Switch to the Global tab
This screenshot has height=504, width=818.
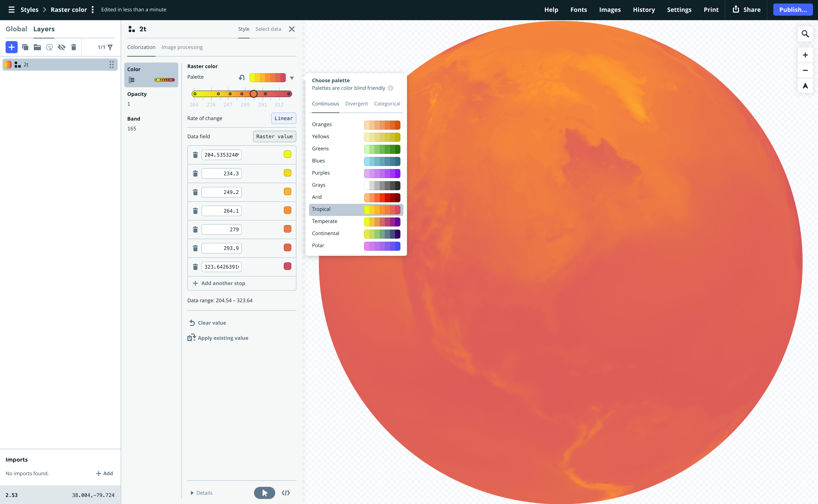(x=16, y=29)
